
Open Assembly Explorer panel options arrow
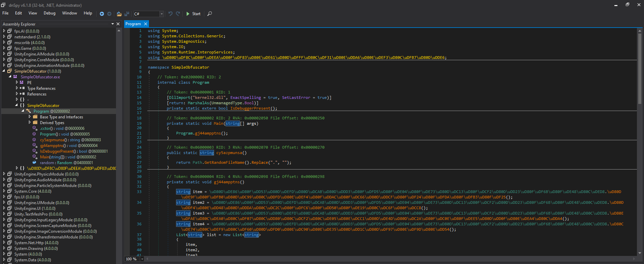click(x=113, y=24)
